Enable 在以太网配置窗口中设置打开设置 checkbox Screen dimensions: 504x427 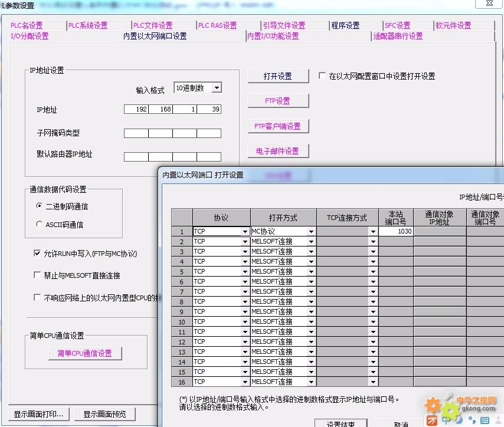322,75
